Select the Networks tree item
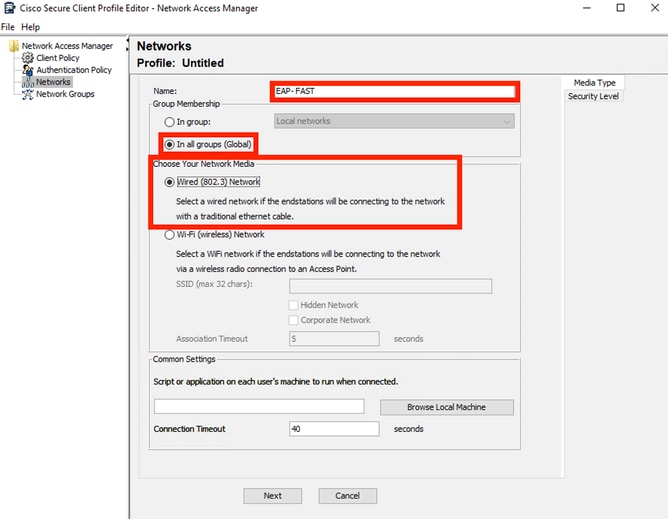Image resolution: width=668 pixels, height=519 pixels. [53, 82]
